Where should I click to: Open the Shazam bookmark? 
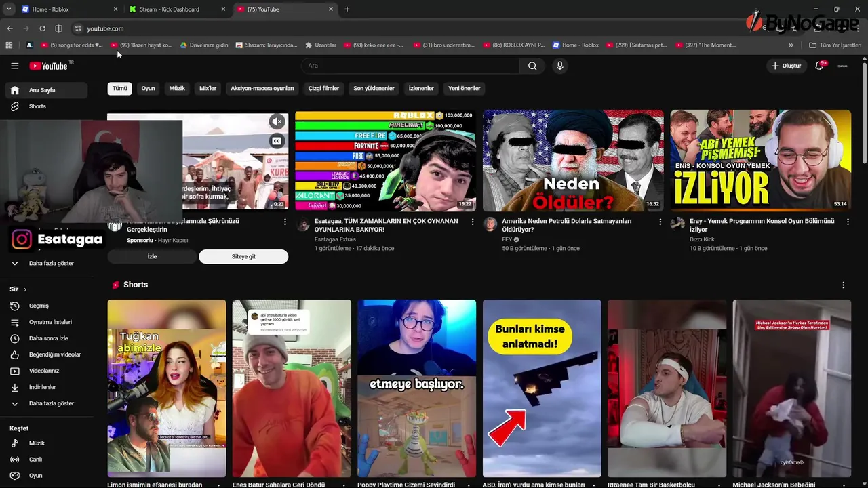coord(267,45)
